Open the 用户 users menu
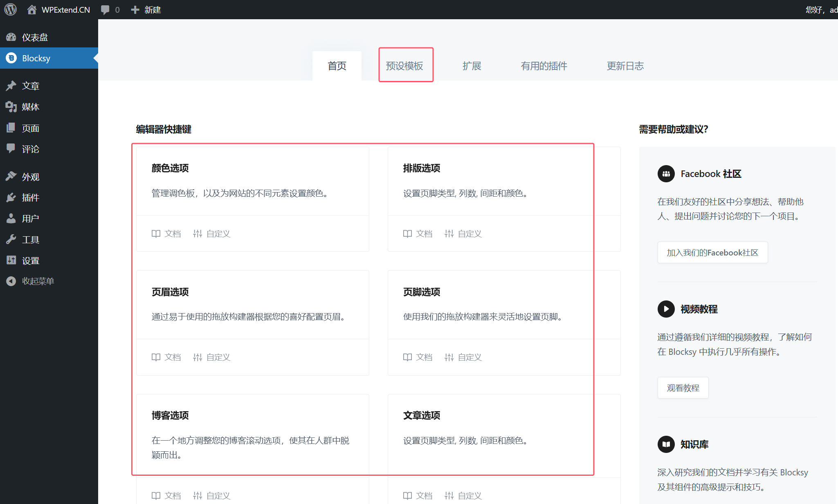 pos(49,218)
